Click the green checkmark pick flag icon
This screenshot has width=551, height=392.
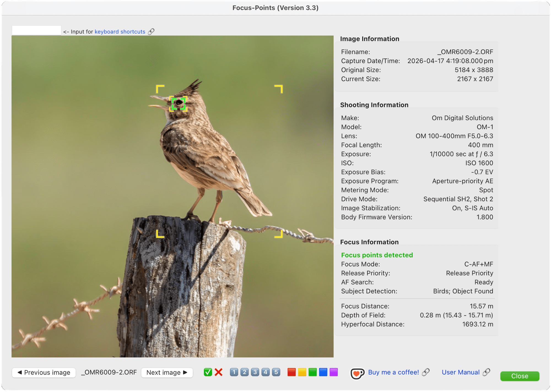[208, 372]
